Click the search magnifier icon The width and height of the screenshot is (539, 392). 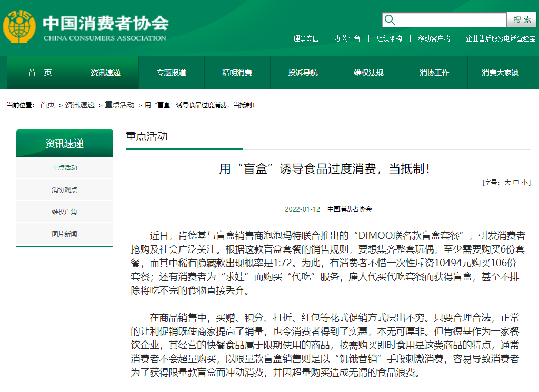(x=390, y=19)
